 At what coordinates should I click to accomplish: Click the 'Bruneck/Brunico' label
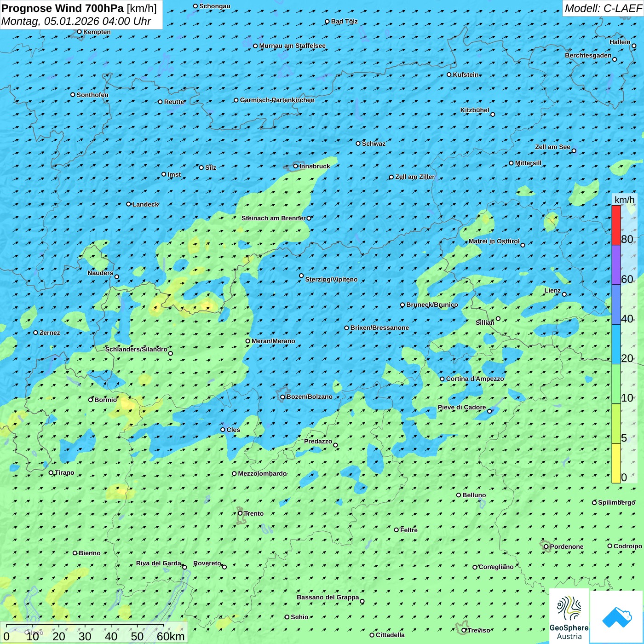tap(432, 305)
